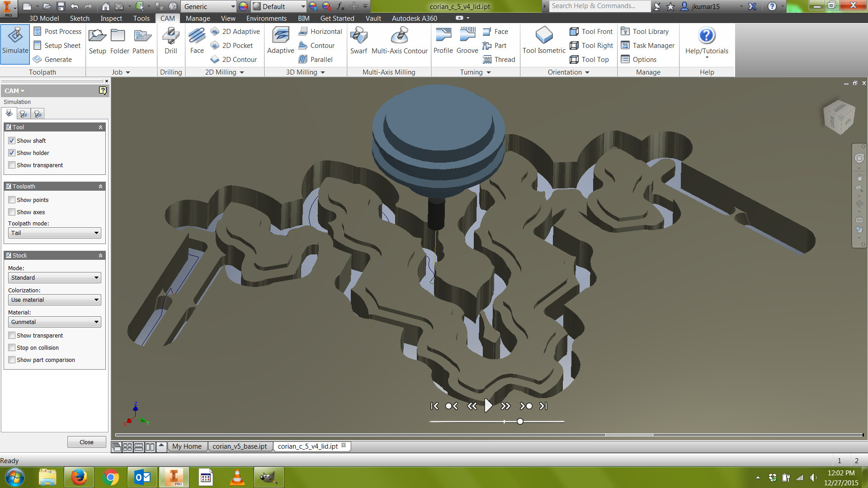Collapse the Stock section
Screen dimensions: 868x488
(x=100, y=256)
